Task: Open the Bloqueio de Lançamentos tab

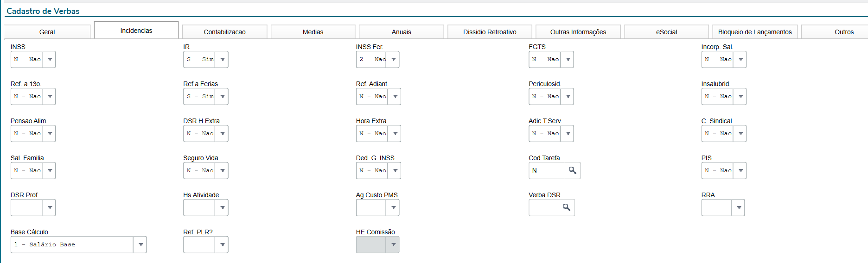Action: point(754,32)
